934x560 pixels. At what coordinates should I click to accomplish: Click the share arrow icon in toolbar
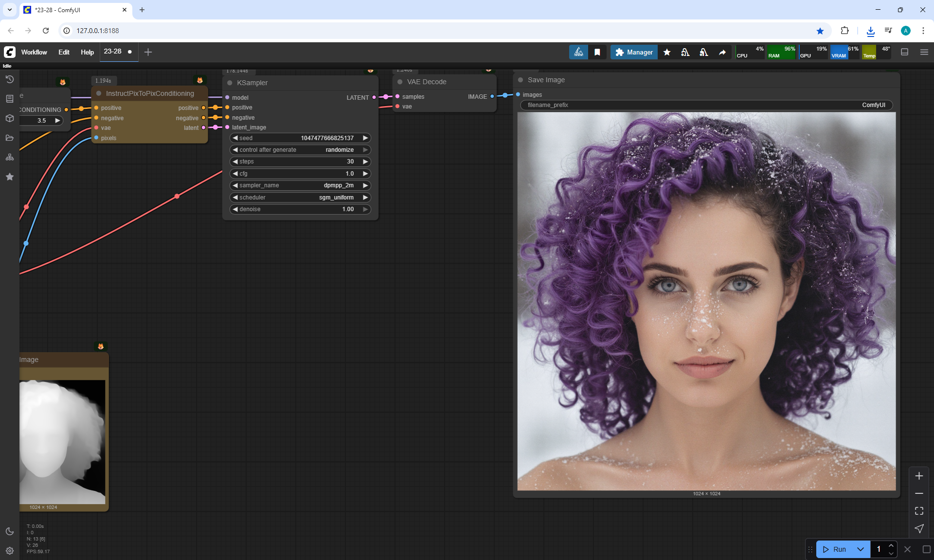click(722, 52)
